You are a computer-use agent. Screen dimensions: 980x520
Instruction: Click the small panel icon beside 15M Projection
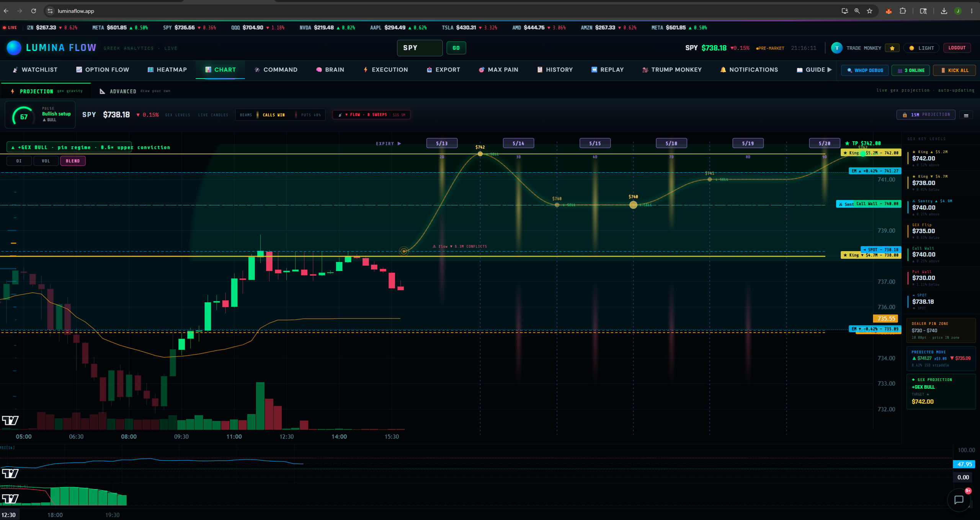[966, 115]
